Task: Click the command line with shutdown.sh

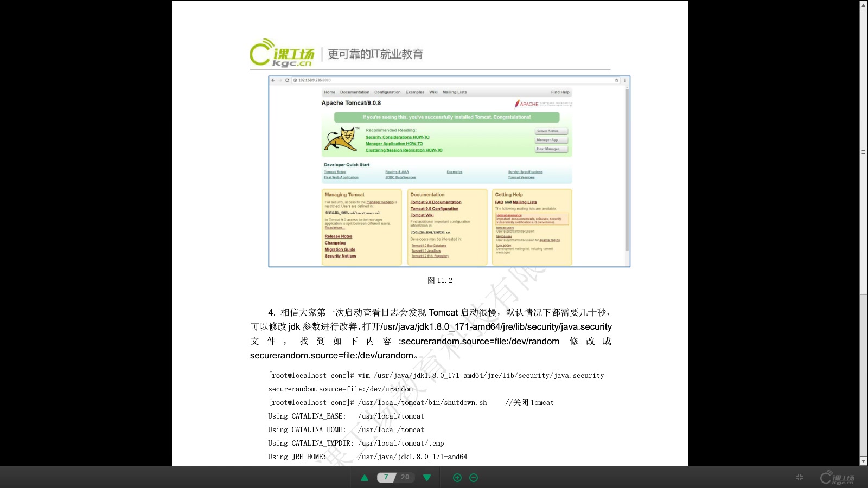Action: pos(411,403)
